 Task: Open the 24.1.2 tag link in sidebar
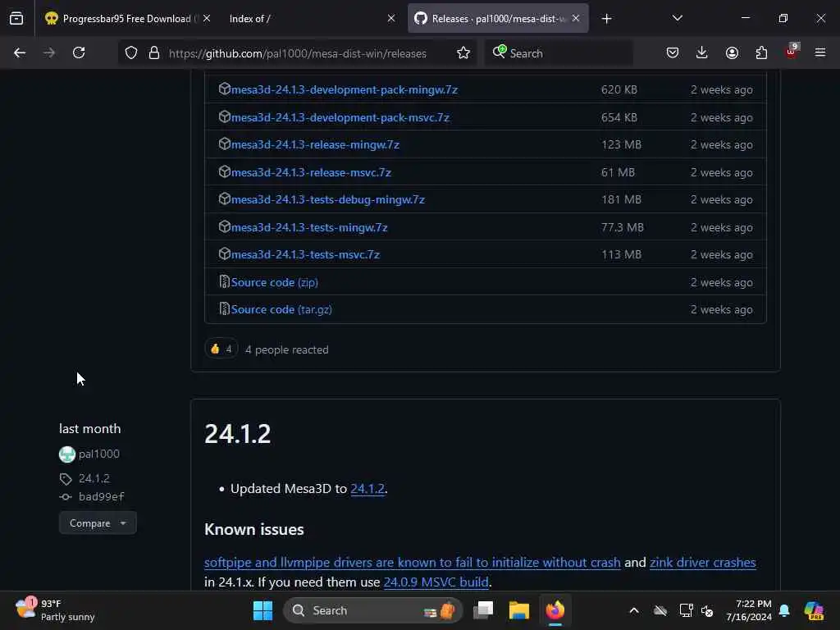[x=94, y=478]
